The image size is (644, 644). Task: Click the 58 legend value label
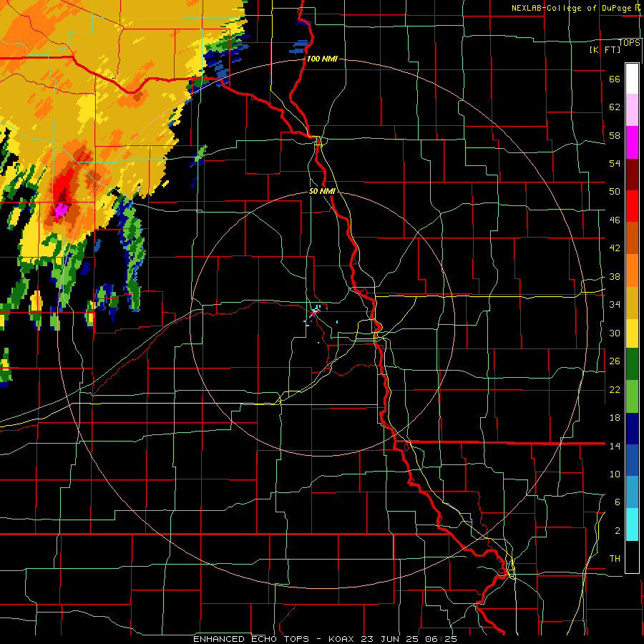615,135
